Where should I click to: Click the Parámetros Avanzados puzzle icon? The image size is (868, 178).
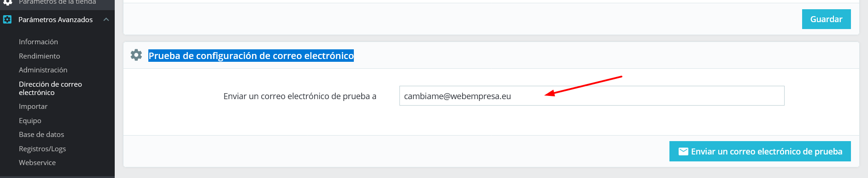pos(7,19)
